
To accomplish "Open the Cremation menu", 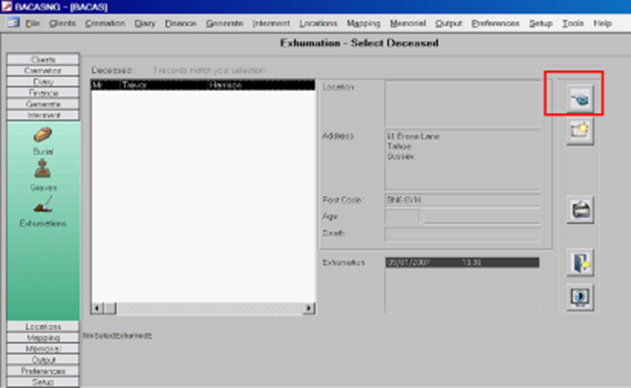I will coord(105,23).
